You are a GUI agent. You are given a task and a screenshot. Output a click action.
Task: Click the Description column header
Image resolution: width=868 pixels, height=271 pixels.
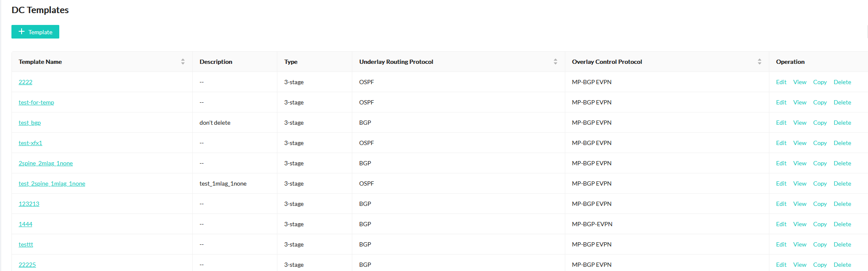point(216,62)
